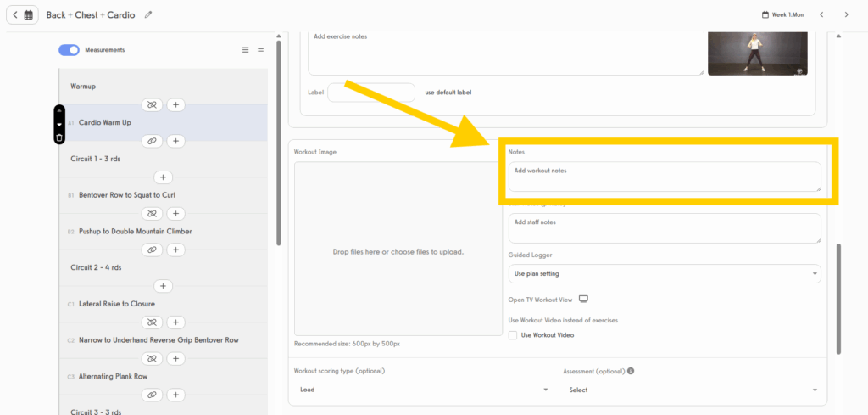The height and width of the screenshot is (415, 868).
Task: Open the Workout scoring type Load dropdown
Action: [423, 390]
